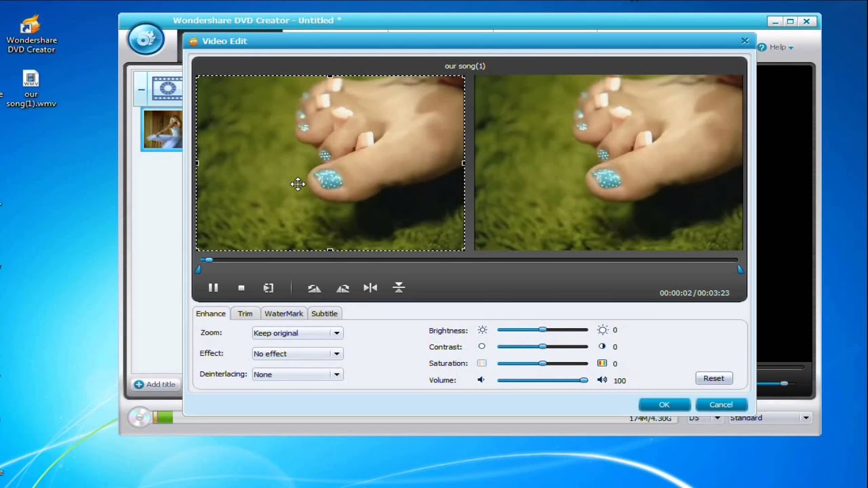Confirm edits with the OK button
Screen dimensions: 868x488
665,405
